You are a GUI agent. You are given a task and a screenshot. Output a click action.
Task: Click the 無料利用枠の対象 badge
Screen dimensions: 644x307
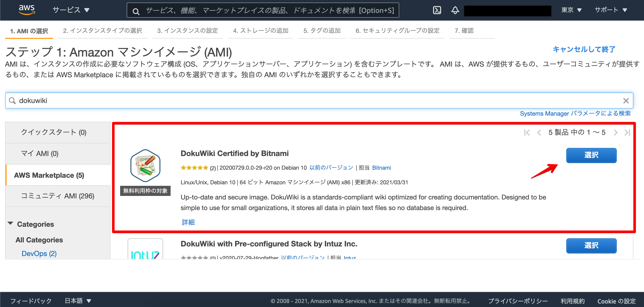point(145,191)
